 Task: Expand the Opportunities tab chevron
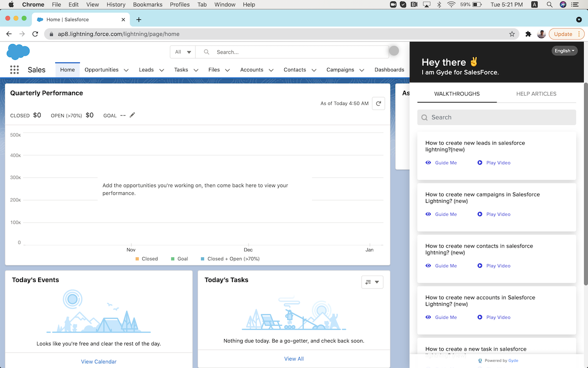tap(127, 70)
